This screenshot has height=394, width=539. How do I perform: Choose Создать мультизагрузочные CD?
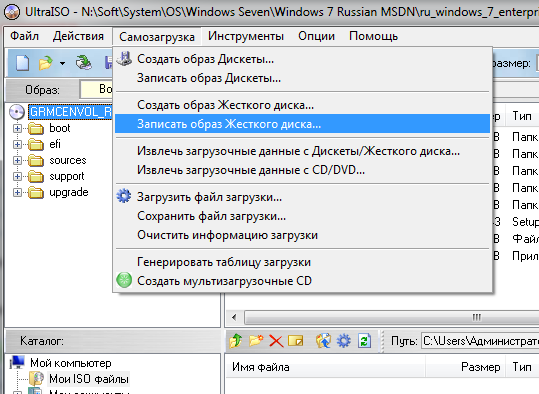point(302,281)
